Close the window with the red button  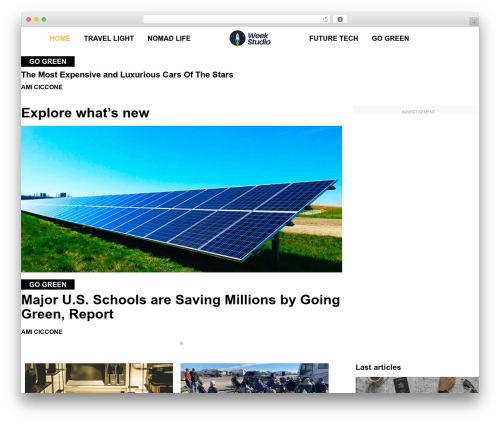click(29, 20)
